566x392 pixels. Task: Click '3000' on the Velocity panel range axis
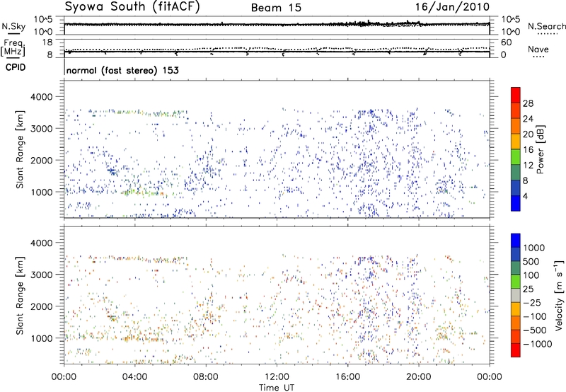(x=41, y=275)
